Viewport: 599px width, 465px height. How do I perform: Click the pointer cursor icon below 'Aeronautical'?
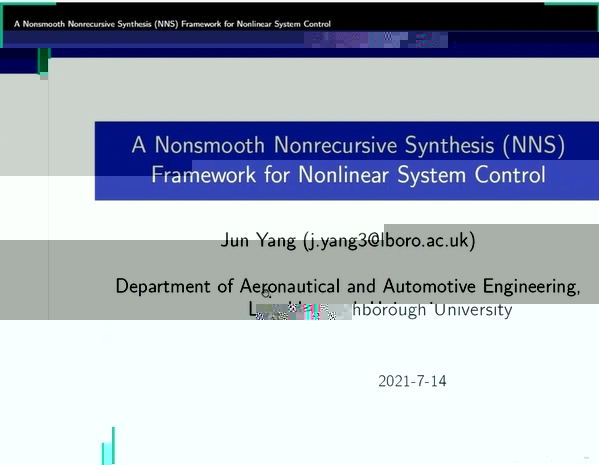coord(266,293)
